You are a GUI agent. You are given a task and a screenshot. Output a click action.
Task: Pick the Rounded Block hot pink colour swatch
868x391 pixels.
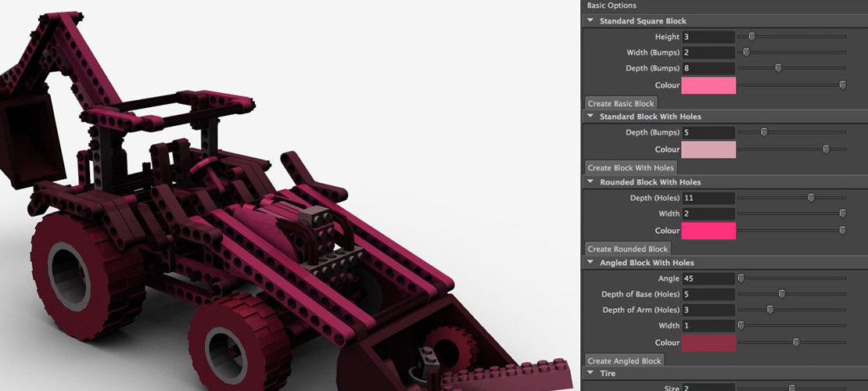[708, 231]
